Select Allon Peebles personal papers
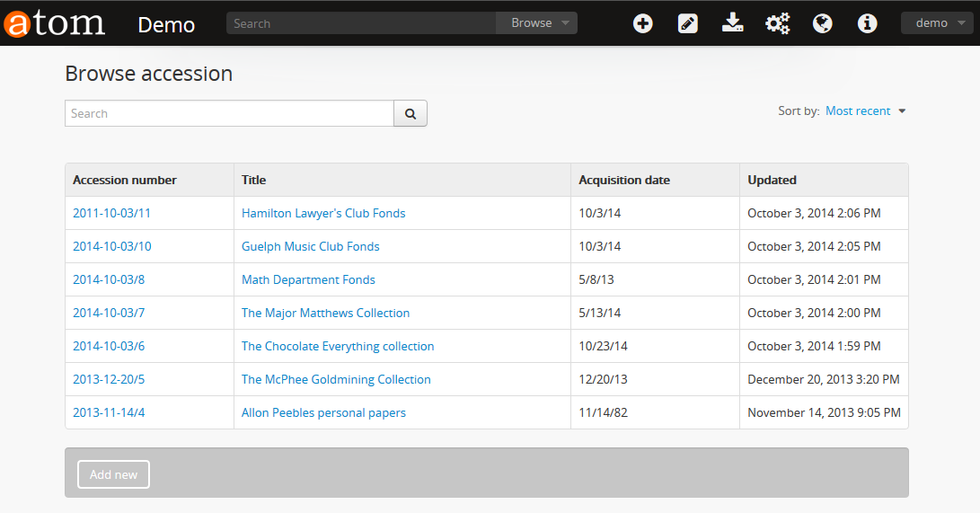Image resolution: width=980 pixels, height=513 pixels. pyautogui.click(x=323, y=413)
